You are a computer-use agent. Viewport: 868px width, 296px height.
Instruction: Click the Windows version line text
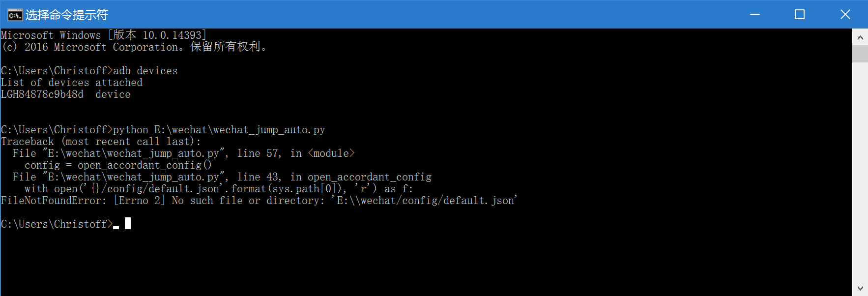coord(103,34)
